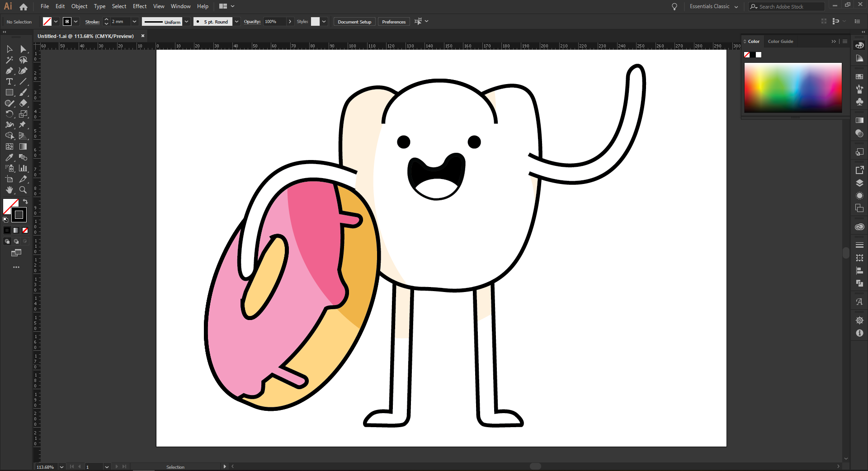
Task: Choose the Slice tool
Action: 23,179
